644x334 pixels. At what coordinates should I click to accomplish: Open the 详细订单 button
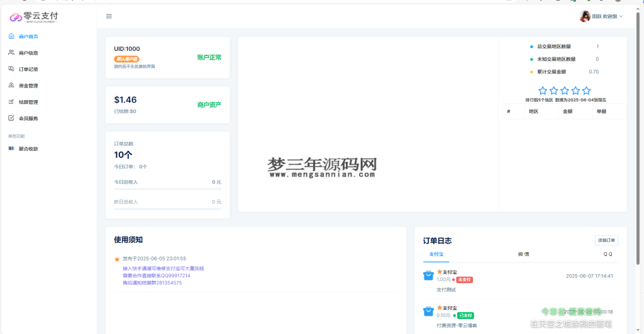coord(606,240)
